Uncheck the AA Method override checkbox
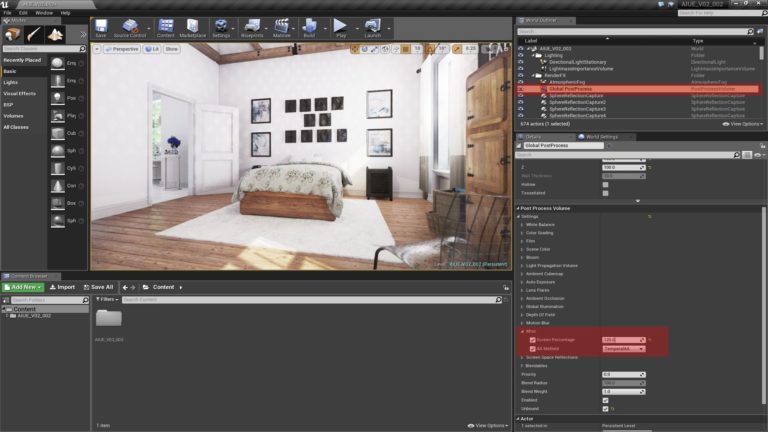This screenshot has width=768, height=432. pyautogui.click(x=532, y=349)
